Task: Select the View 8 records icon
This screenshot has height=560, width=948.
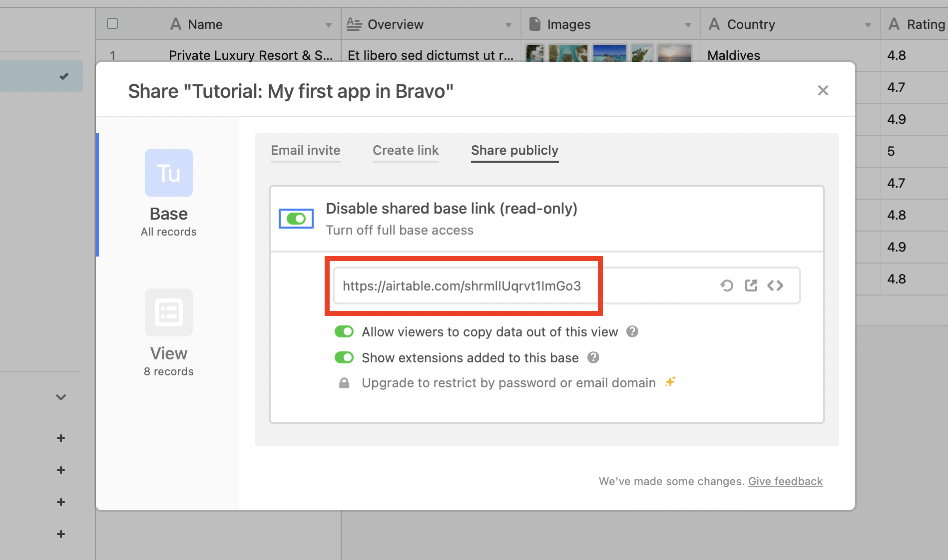Action: [169, 312]
